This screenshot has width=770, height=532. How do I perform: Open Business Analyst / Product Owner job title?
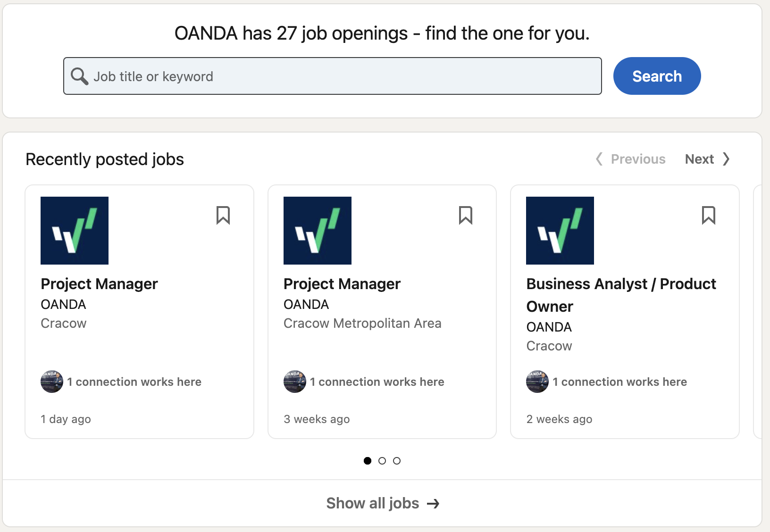point(621,295)
